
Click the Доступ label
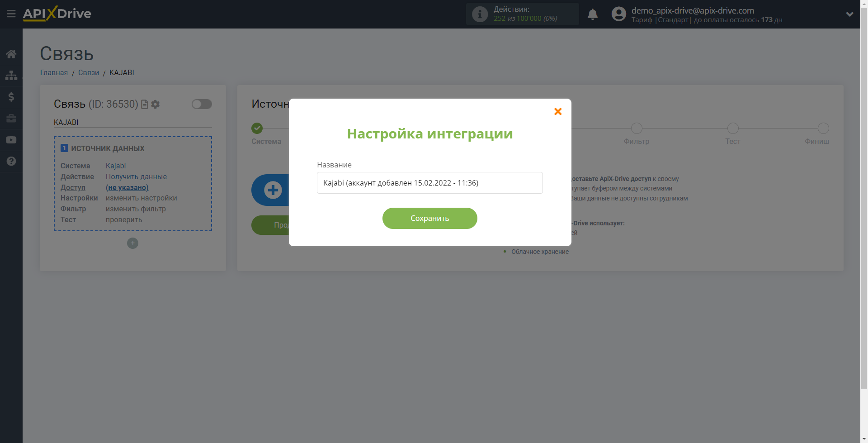pyautogui.click(x=73, y=187)
